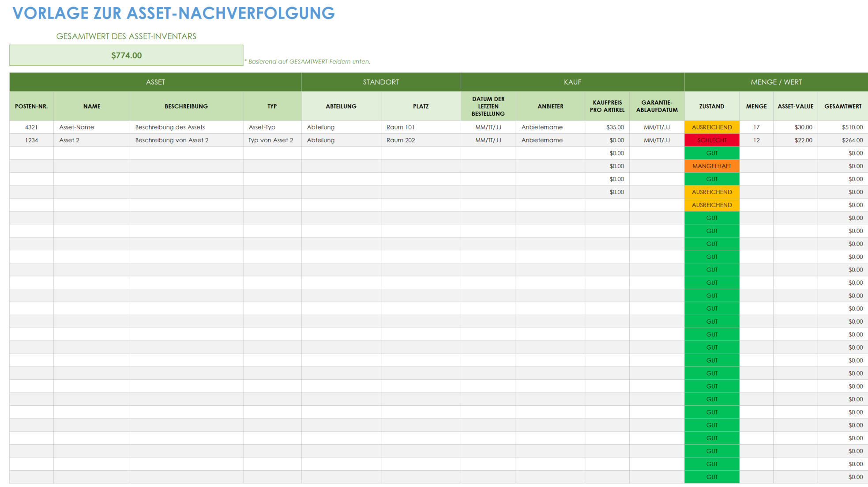The width and height of the screenshot is (868, 487).
Task: Select Abteilung cell in row 4321
Action: tap(341, 127)
